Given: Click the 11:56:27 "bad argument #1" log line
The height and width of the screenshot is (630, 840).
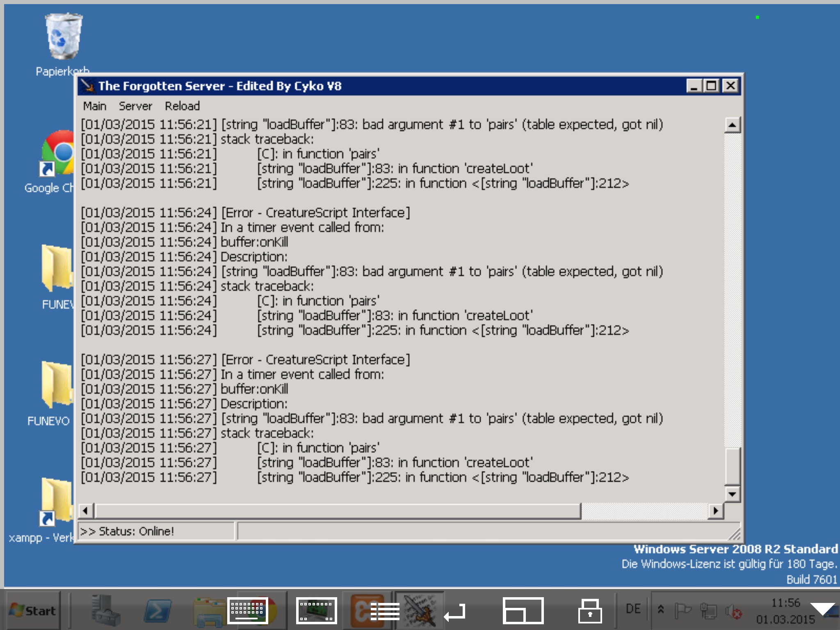Looking at the screenshot, I should pos(372,419).
